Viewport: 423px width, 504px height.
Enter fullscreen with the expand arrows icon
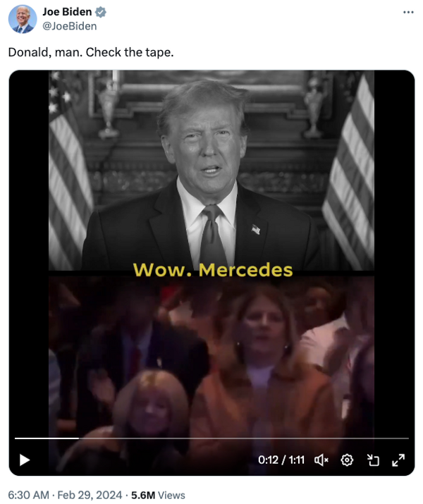398,460
